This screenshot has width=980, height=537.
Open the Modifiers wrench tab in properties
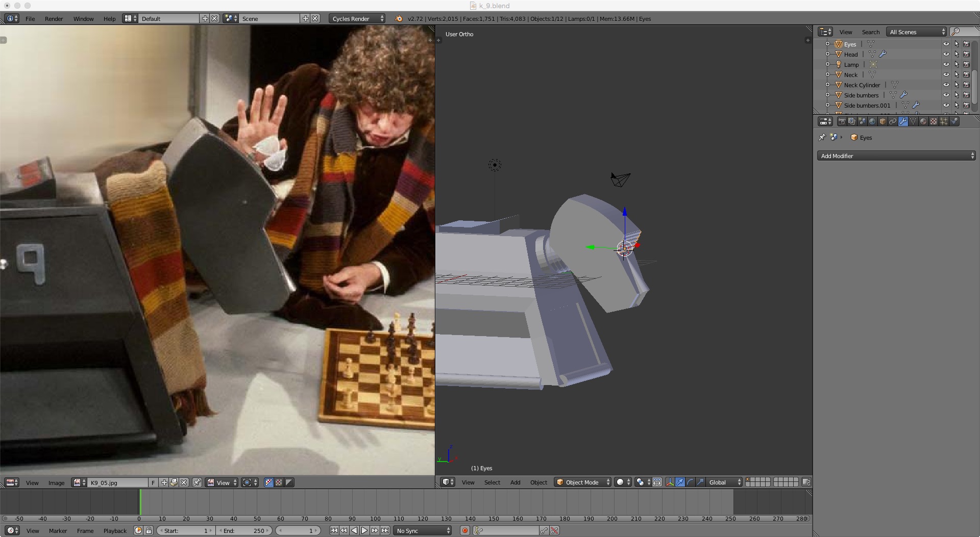pos(903,121)
